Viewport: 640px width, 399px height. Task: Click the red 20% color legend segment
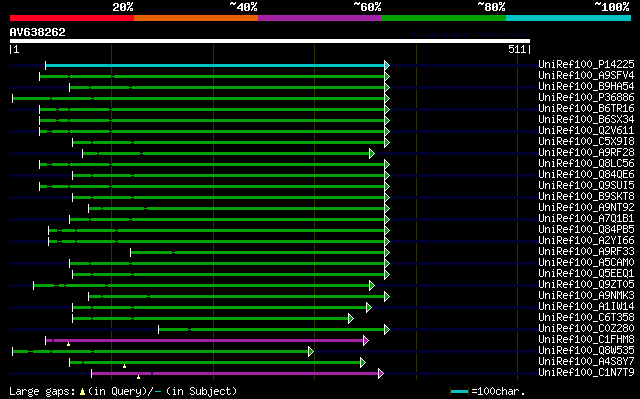coord(72,18)
